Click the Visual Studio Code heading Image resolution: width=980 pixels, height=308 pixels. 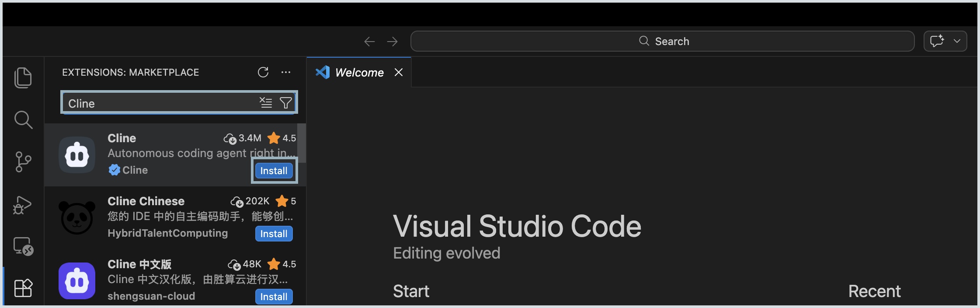(x=517, y=226)
